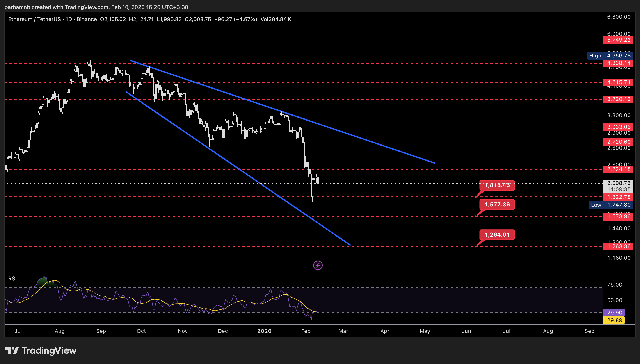Click the 1,263.36 red level tag
The image size is (640, 364).
[618, 246]
